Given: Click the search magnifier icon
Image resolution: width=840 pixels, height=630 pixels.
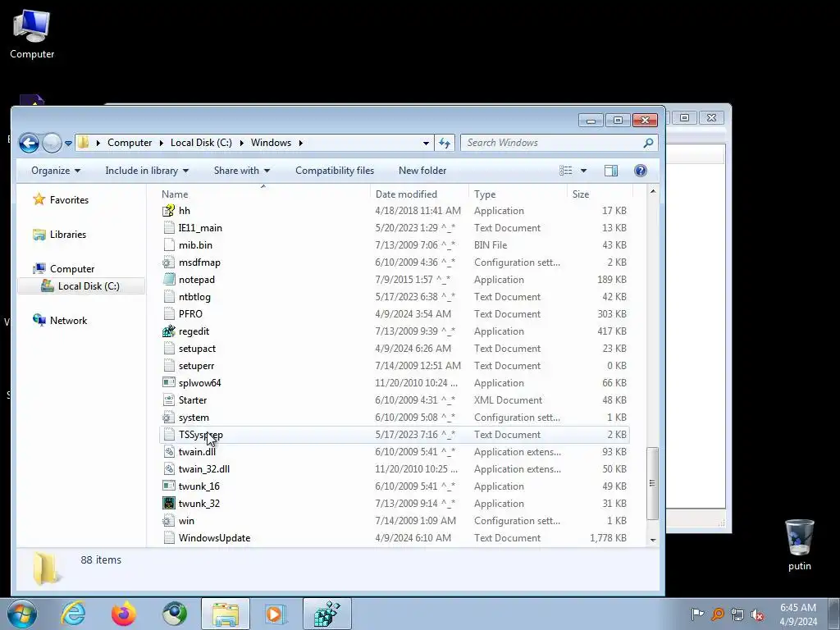Looking at the screenshot, I should coord(648,143).
